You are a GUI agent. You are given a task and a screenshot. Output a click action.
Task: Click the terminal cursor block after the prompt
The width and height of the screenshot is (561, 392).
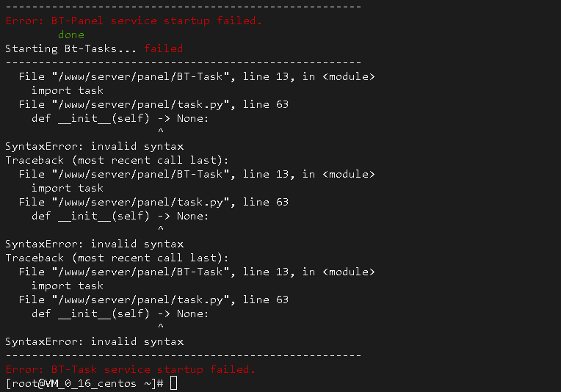[x=173, y=383]
